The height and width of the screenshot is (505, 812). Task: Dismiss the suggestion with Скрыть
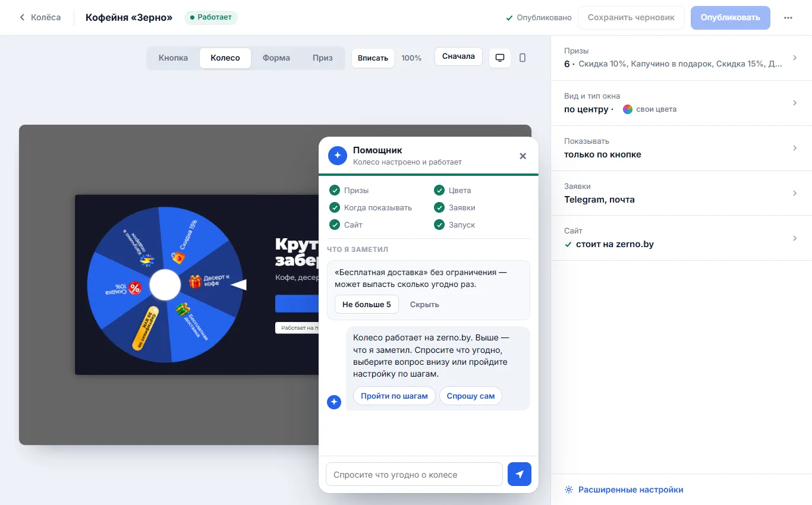click(424, 304)
